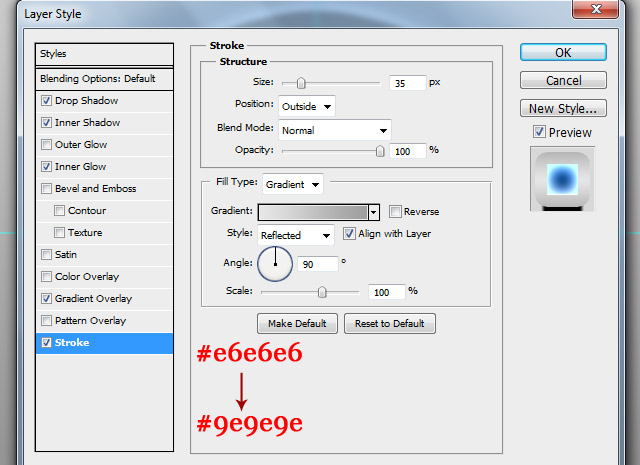This screenshot has width=640, height=465.
Task: Enable the Contour checkbox
Action: pos(60,211)
